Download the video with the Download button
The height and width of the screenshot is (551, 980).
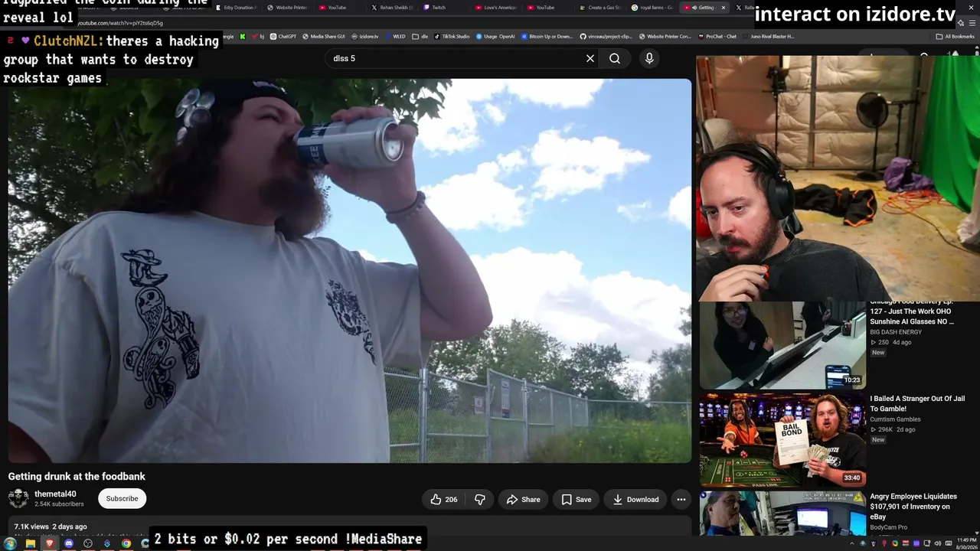coord(635,500)
